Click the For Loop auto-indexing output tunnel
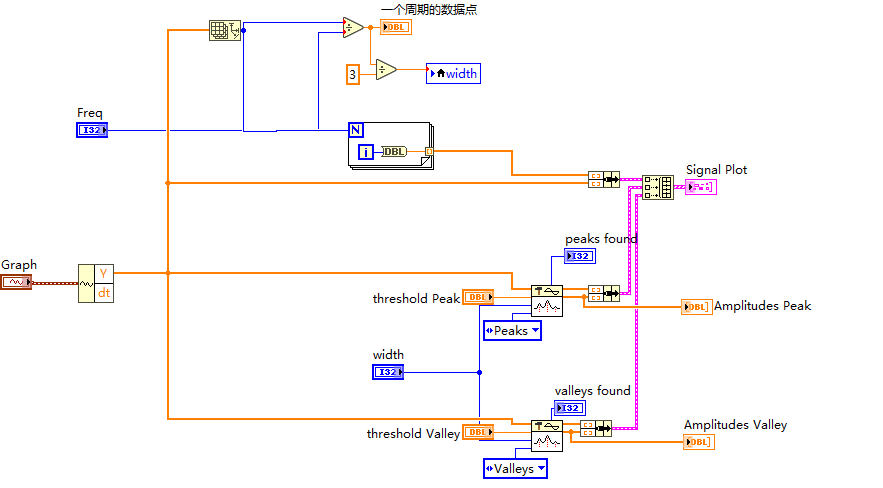 click(x=429, y=151)
